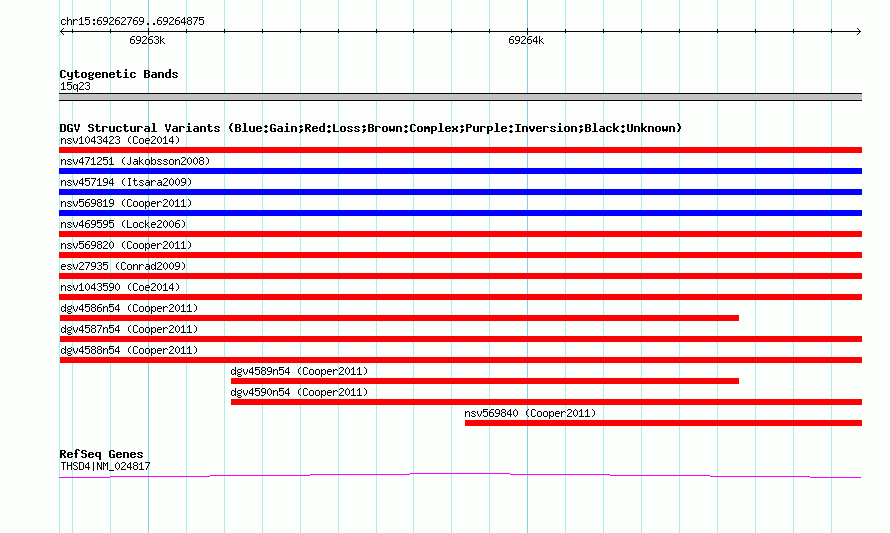Screen dimensions: 890x533
Task: Select the dgv4589n54 (Cooper2011) red bar
Action: (x=485, y=381)
